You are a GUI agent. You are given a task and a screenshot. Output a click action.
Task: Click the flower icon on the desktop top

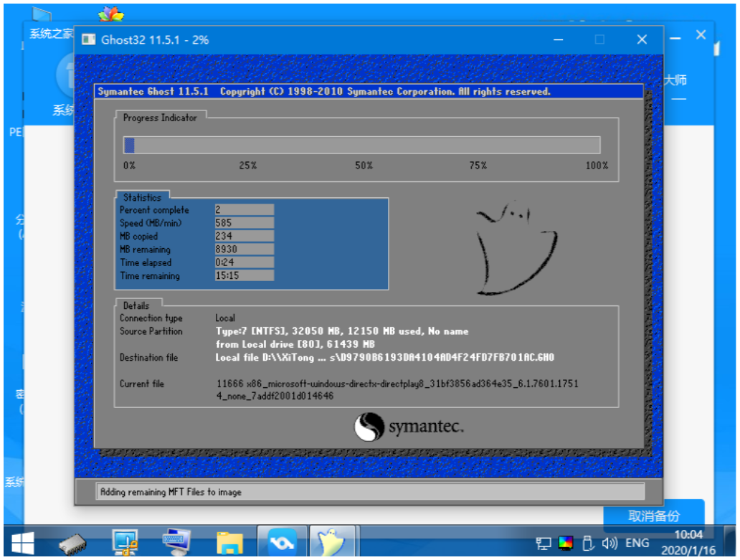tap(111, 15)
